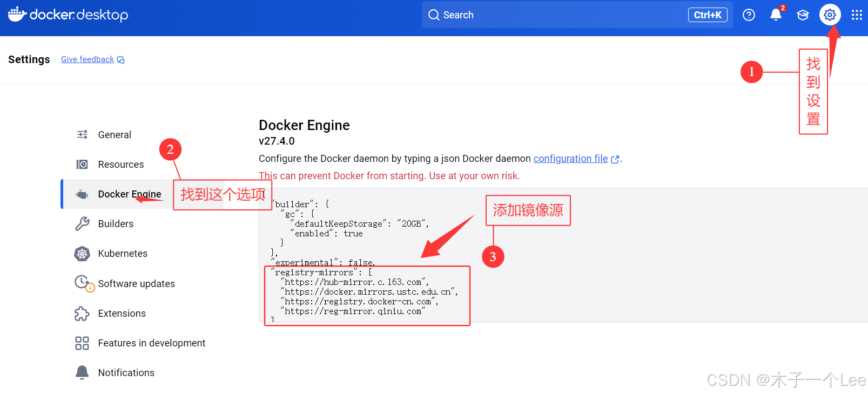Click inside the daemon JSON editor
Screen dimensions: 868x395
pos(563,255)
